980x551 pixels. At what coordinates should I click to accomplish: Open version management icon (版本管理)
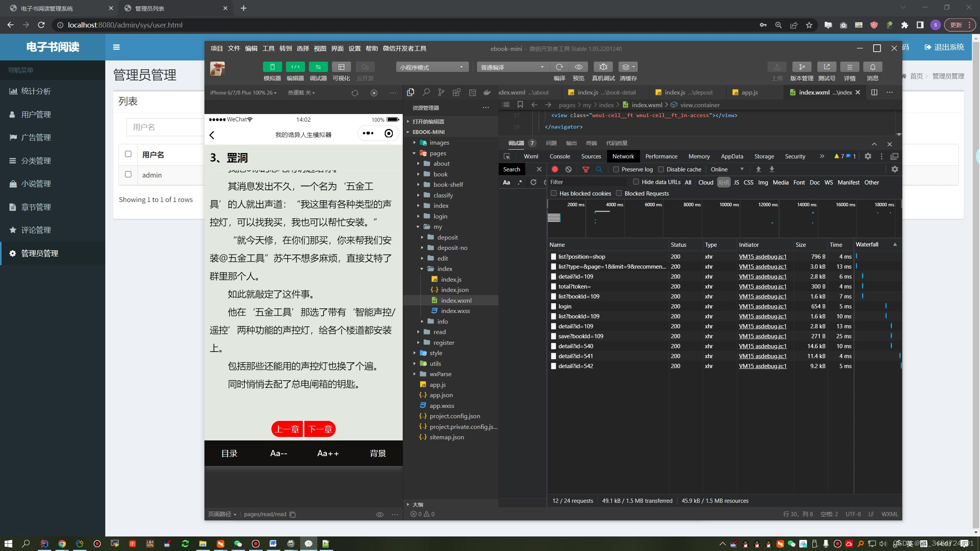point(802,67)
